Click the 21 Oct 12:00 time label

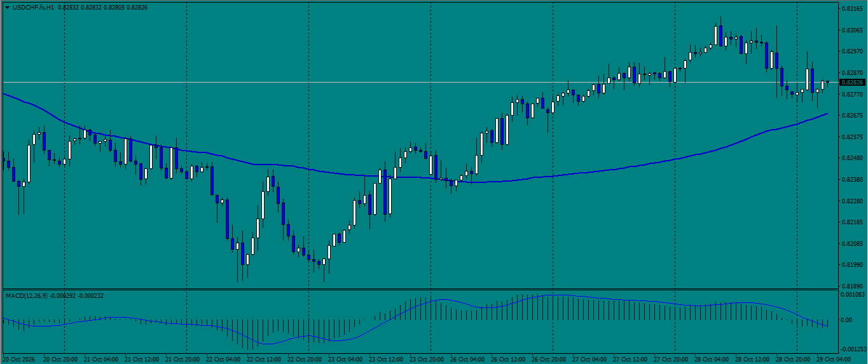point(142,359)
